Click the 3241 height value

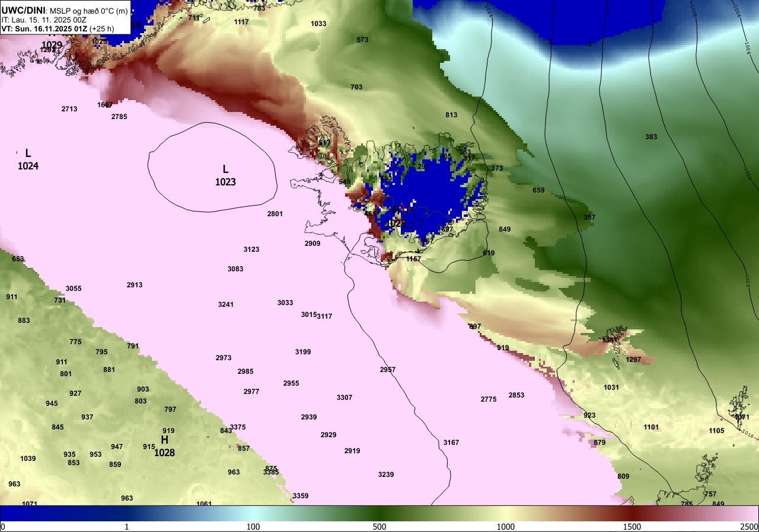pos(226,305)
